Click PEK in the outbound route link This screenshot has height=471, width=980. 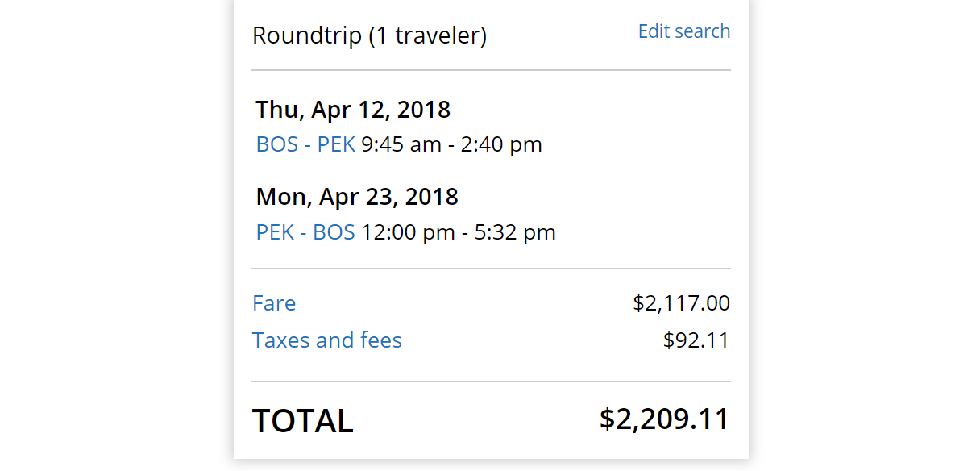336,144
